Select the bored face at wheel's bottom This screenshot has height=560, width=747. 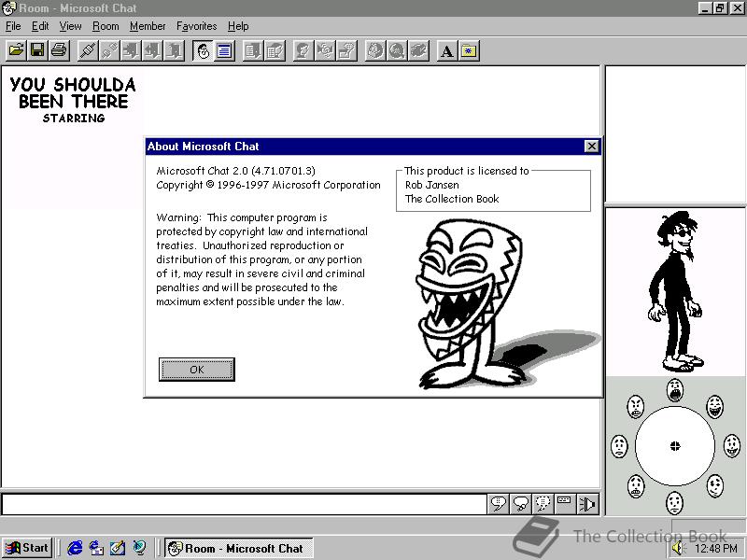(x=674, y=503)
